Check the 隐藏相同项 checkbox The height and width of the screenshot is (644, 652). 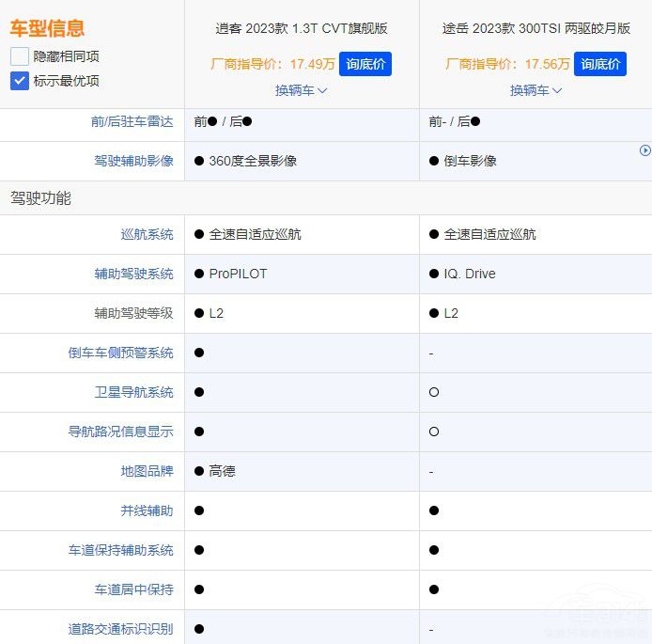20,56
